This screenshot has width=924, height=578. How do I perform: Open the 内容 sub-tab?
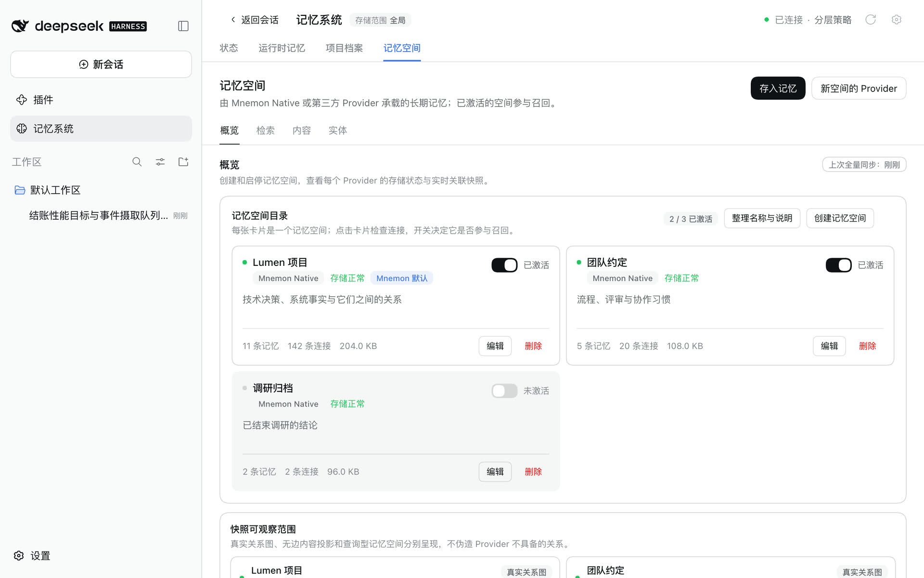(302, 131)
